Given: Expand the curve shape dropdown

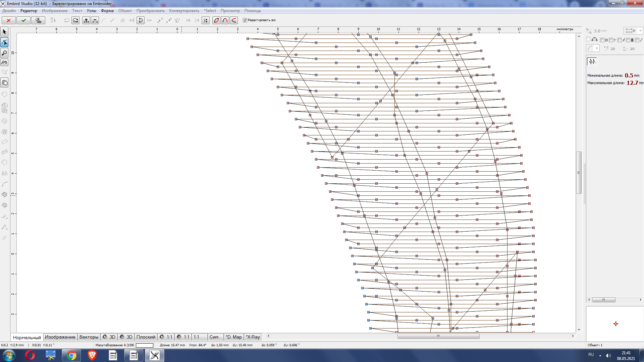Looking at the screenshot, I should click(x=597, y=49).
